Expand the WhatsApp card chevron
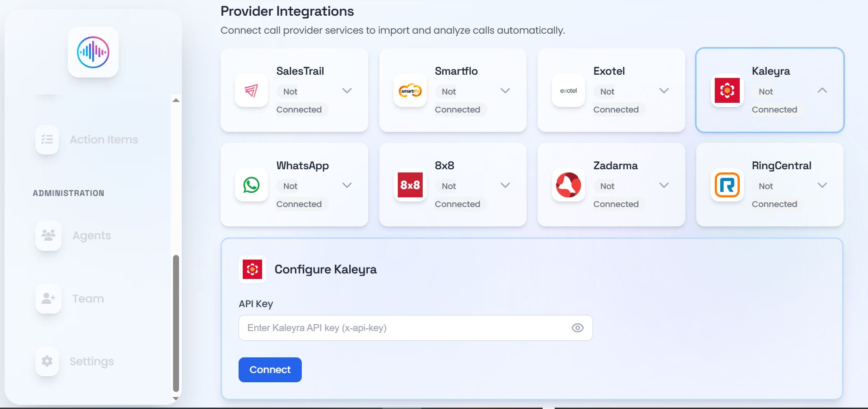The height and width of the screenshot is (409, 868). [347, 185]
